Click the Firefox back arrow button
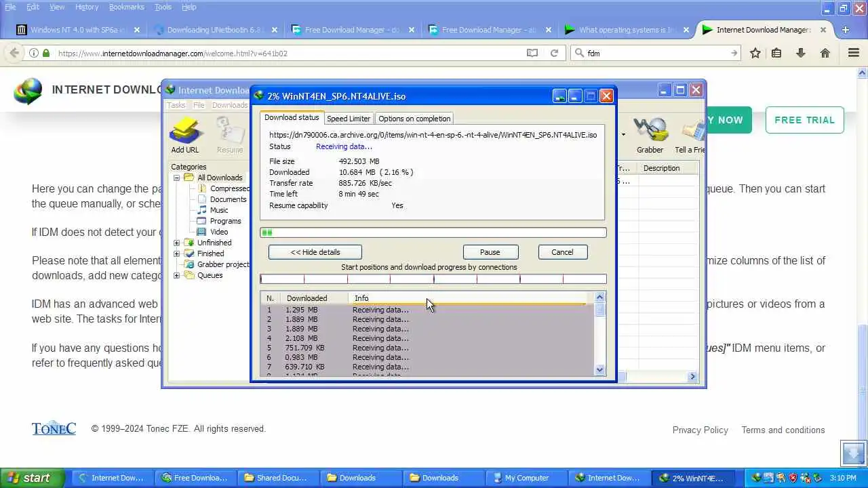This screenshot has width=868, height=488. 14,53
